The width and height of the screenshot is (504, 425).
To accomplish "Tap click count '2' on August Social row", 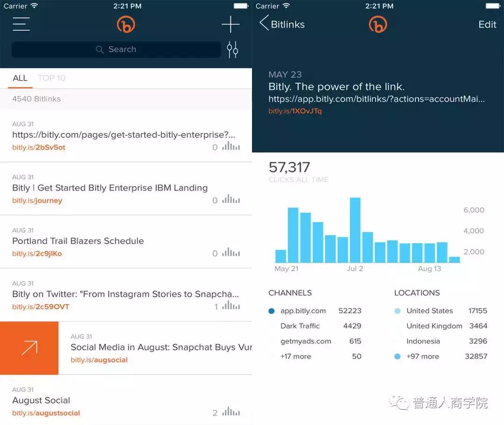I will coord(215,413).
